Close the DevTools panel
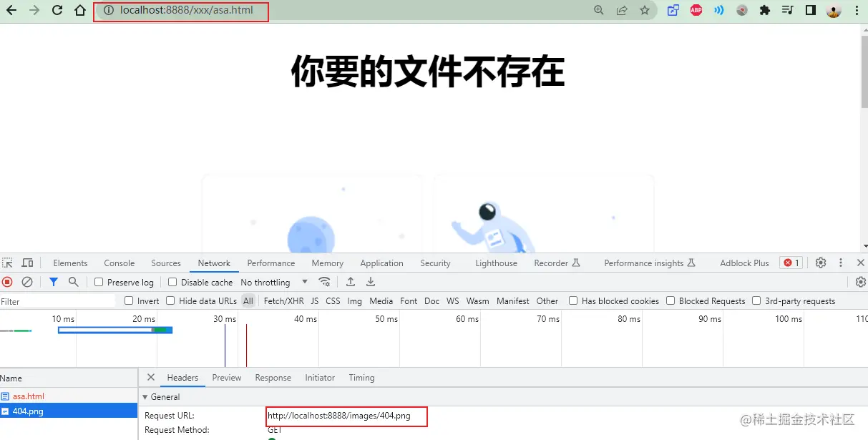This screenshot has width=868, height=440. (x=860, y=263)
